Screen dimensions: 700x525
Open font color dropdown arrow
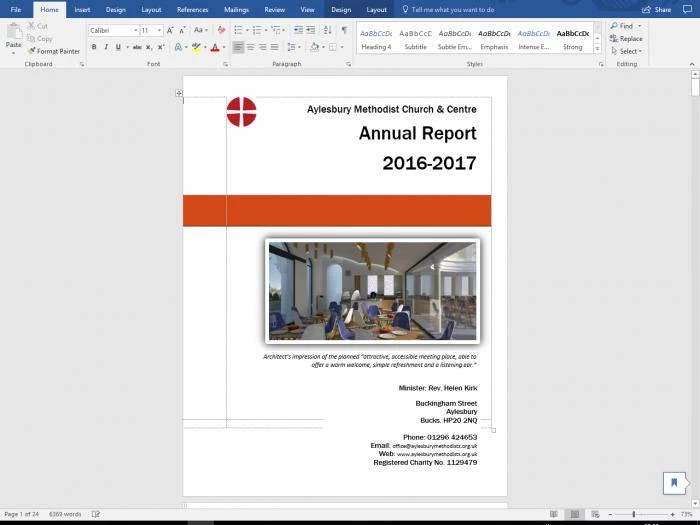click(224, 47)
